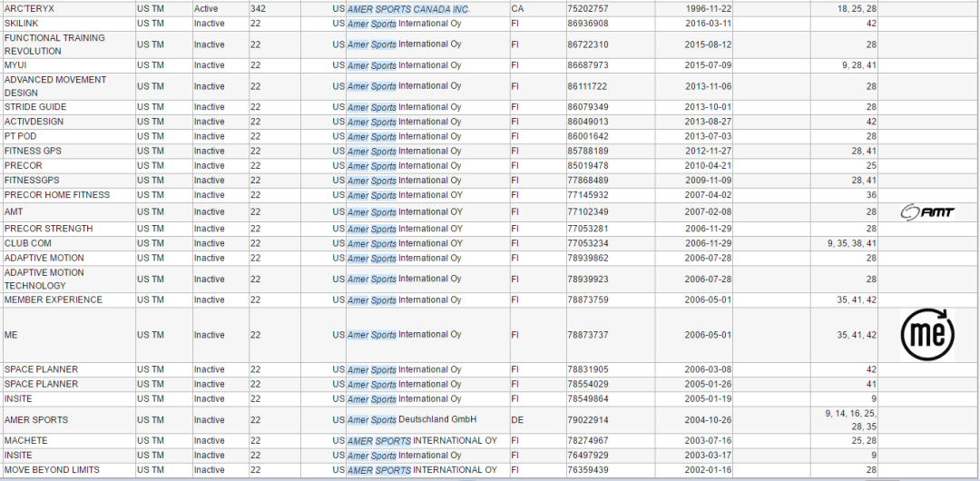The width and height of the screenshot is (980, 481).
Task: Click serial number 86001642
Action: click(x=587, y=136)
